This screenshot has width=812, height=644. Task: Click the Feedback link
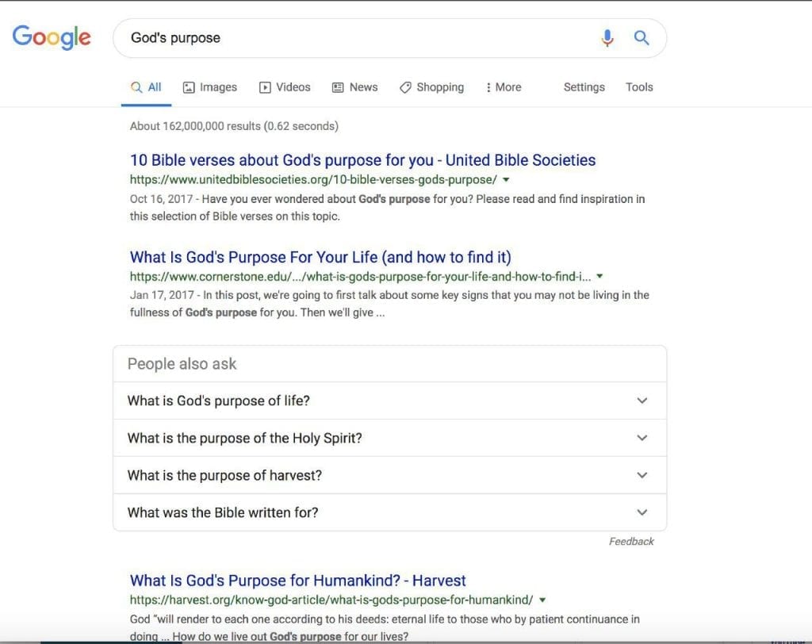coord(631,541)
